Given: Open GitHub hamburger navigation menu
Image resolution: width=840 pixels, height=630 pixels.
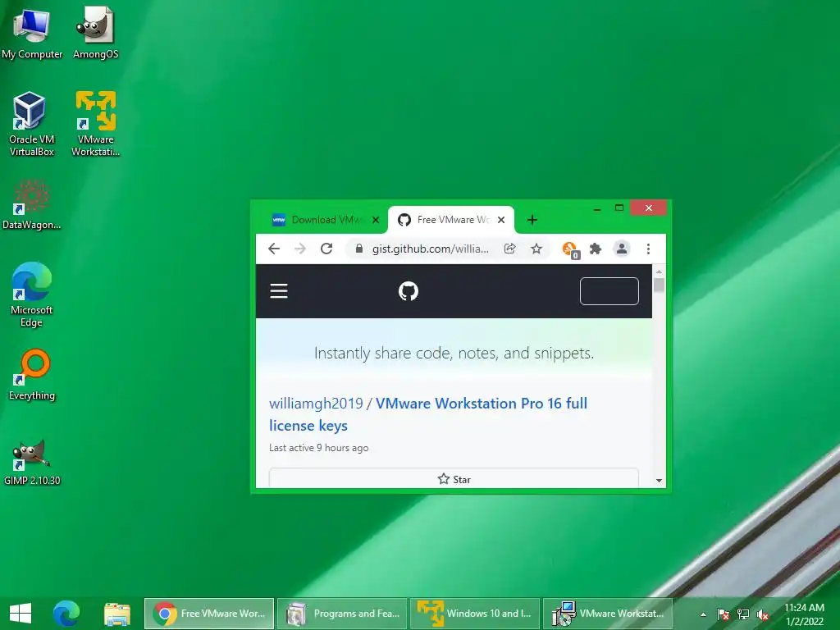Looking at the screenshot, I should coord(279,291).
